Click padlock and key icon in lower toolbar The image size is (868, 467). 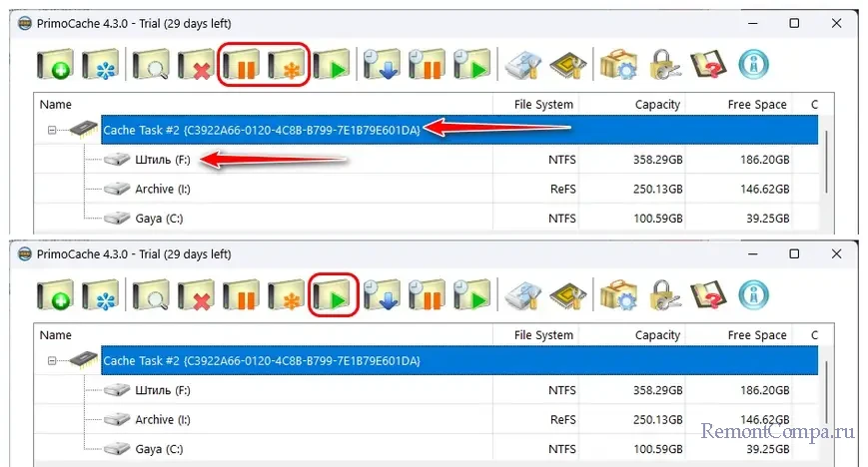tap(663, 297)
